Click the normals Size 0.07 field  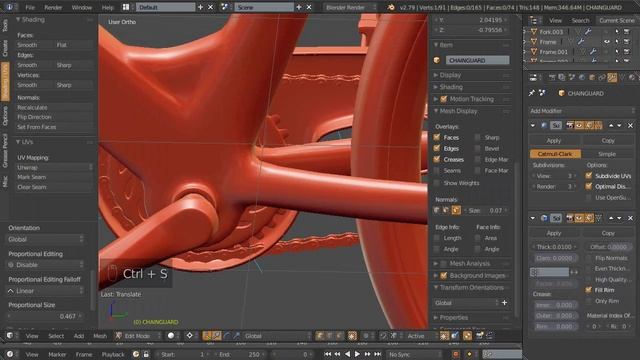coord(485,210)
